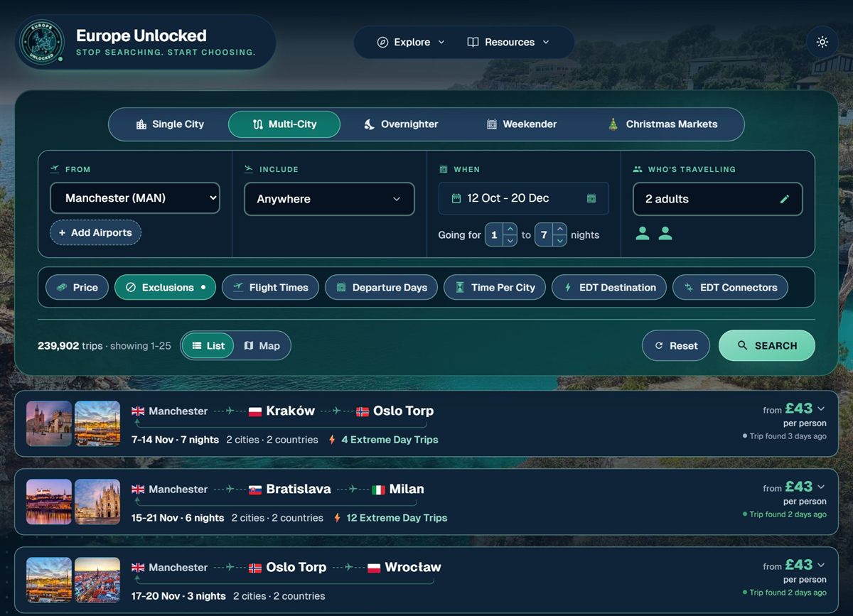Switch to the Overnighter tab
853x616 pixels.
(x=401, y=124)
